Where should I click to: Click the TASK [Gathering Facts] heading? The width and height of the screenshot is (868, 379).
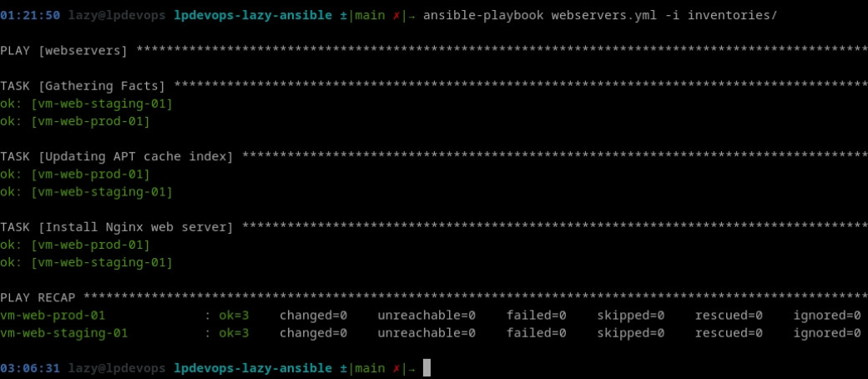pyautogui.click(x=83, y=86)
